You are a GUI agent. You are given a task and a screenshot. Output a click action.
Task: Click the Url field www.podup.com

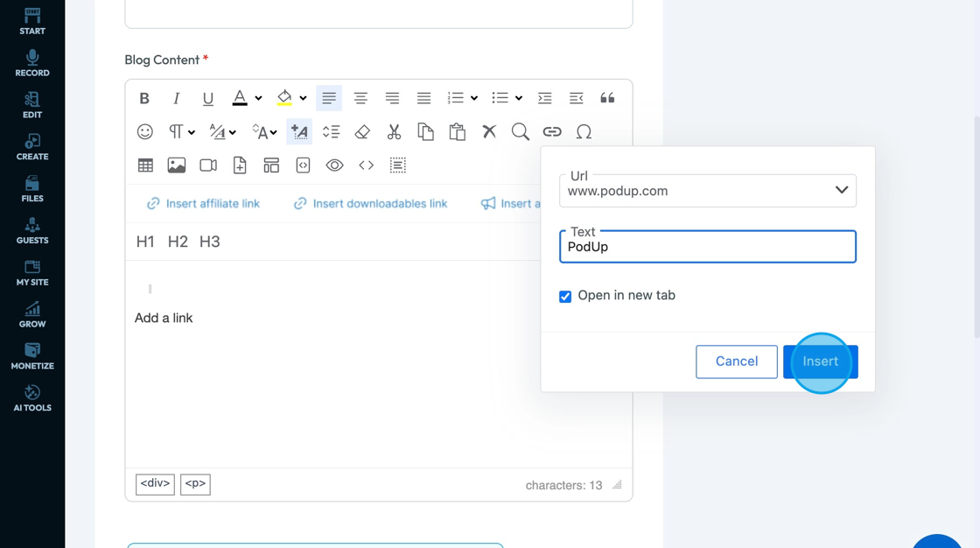coord(708,191)
